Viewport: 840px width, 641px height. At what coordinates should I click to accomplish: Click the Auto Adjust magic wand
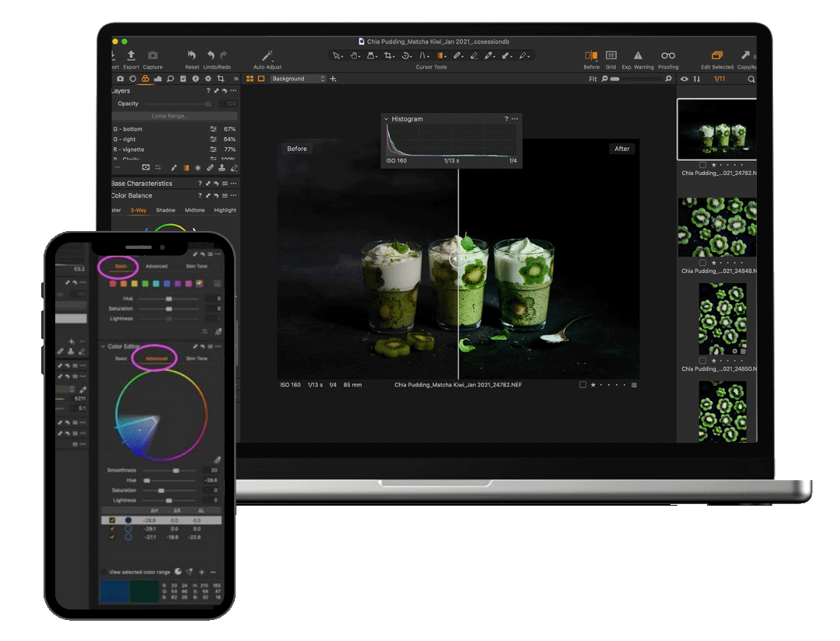pos(267,56)
